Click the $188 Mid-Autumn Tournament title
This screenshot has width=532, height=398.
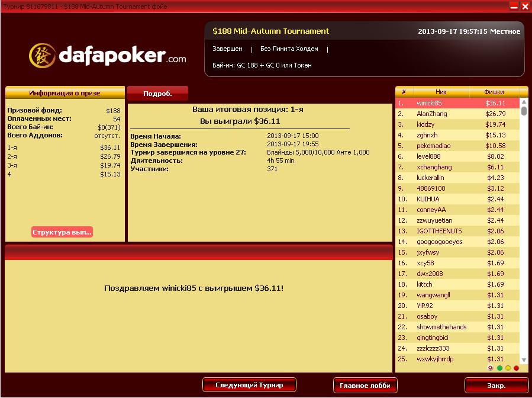click(271, 31)
